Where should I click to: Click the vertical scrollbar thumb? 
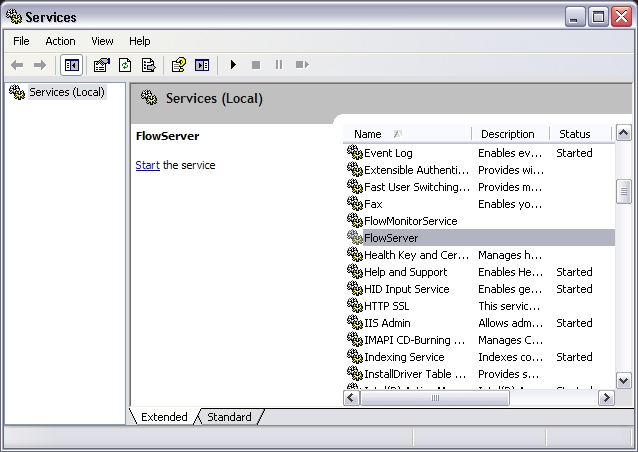pyautogui.click(x=623, y=191)
